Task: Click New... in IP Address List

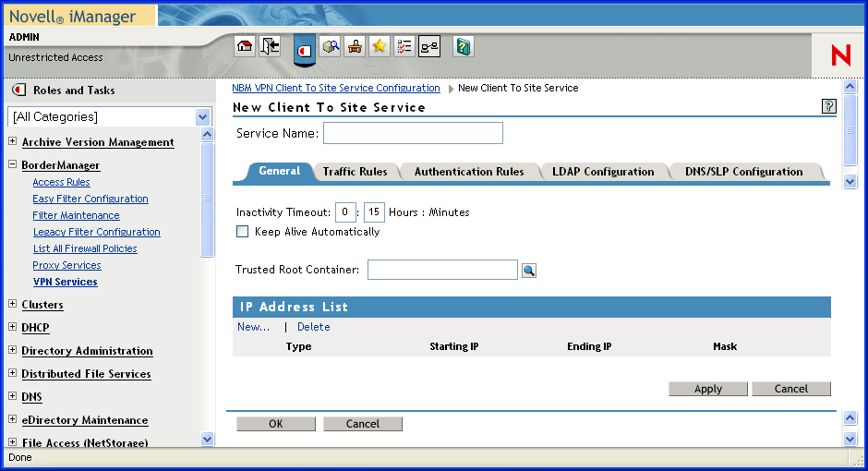Action: [x=254, y=327]
